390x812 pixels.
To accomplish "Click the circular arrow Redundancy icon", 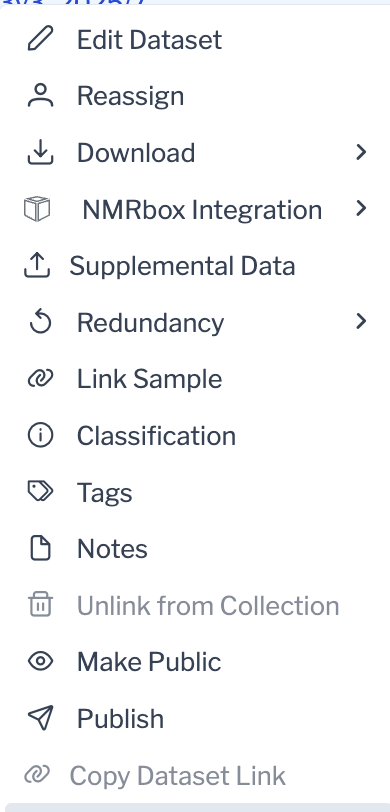I will pyautogui.click(x=40, y=322).
